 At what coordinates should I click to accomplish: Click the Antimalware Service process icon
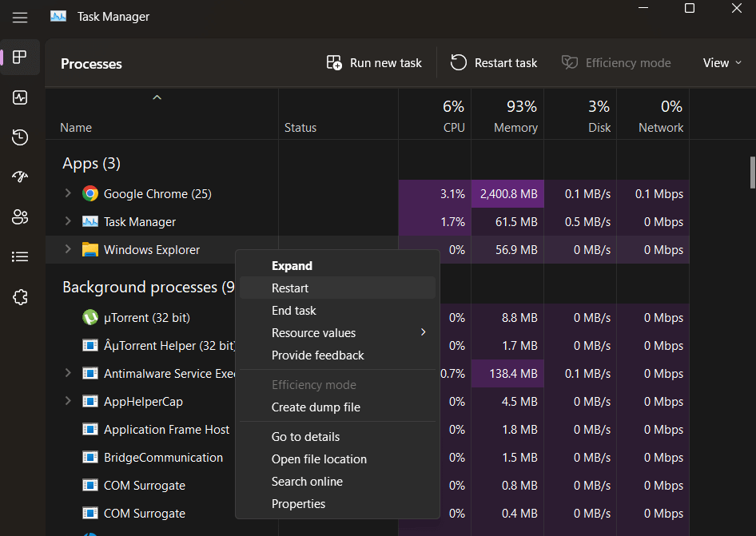[90, 374]
